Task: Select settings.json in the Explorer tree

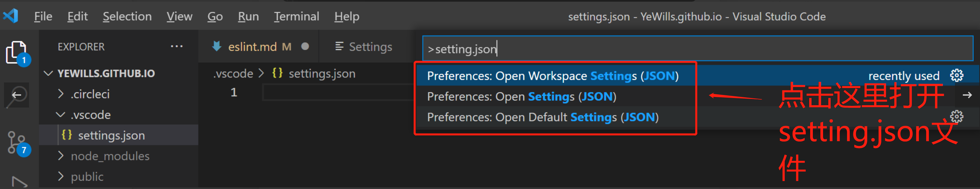Action: pos(111,135)
